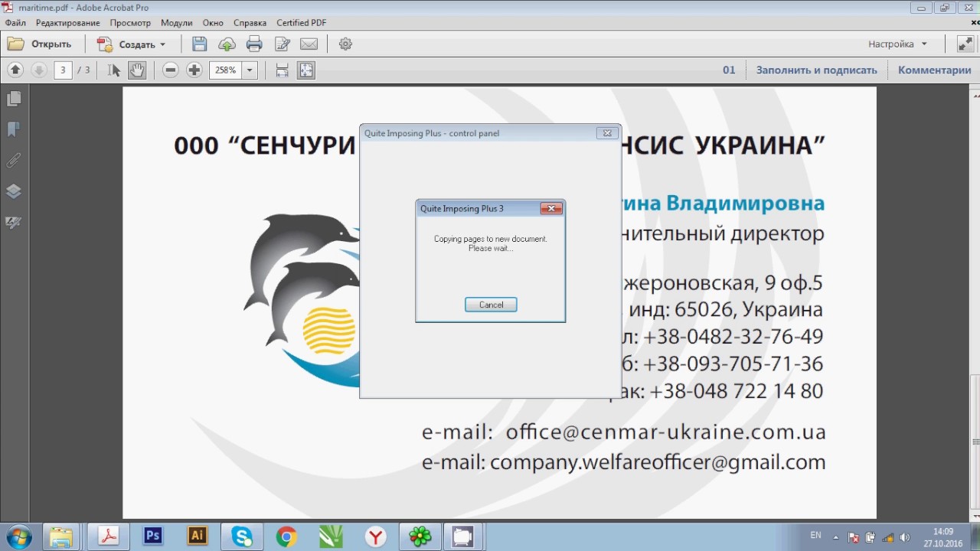Click the Открыть folder icon
This screenshot has height=551, width=980.
pyautogui.click(x=15, y=44)
